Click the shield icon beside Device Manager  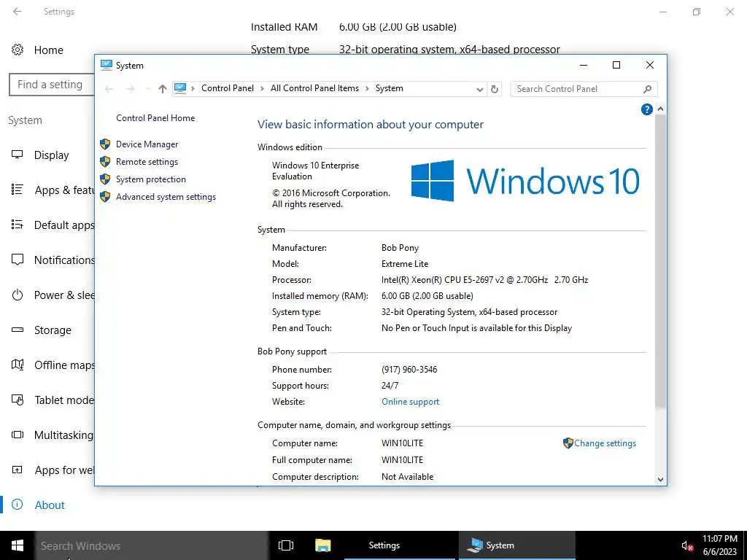click(x=105, y=144)
